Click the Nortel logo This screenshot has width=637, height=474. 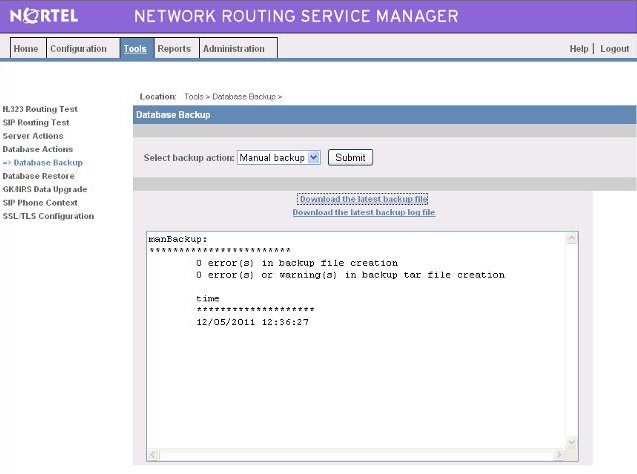pyautogui.click(x=44, y=16)
